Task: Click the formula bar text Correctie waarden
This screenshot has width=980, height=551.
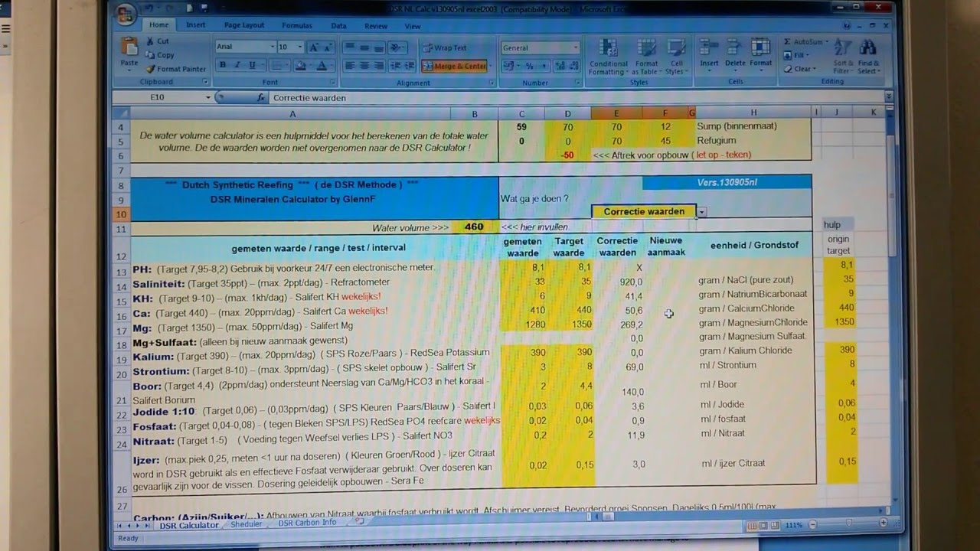Action: 309,98
